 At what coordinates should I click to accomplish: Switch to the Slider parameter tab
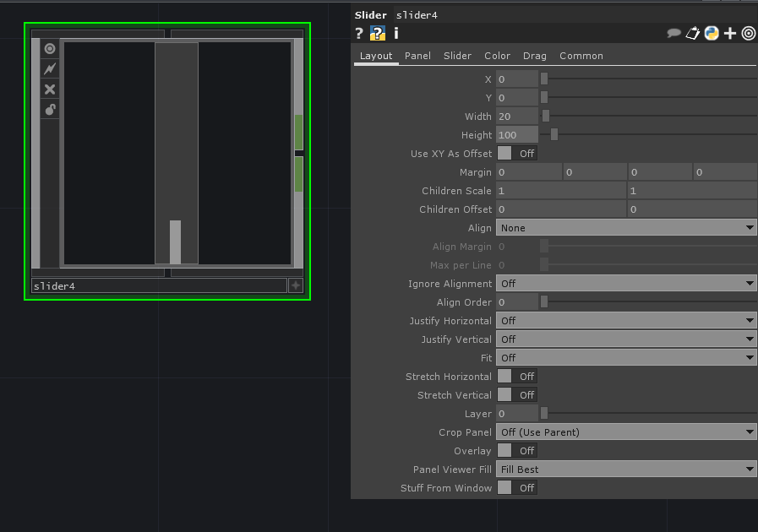457,56
